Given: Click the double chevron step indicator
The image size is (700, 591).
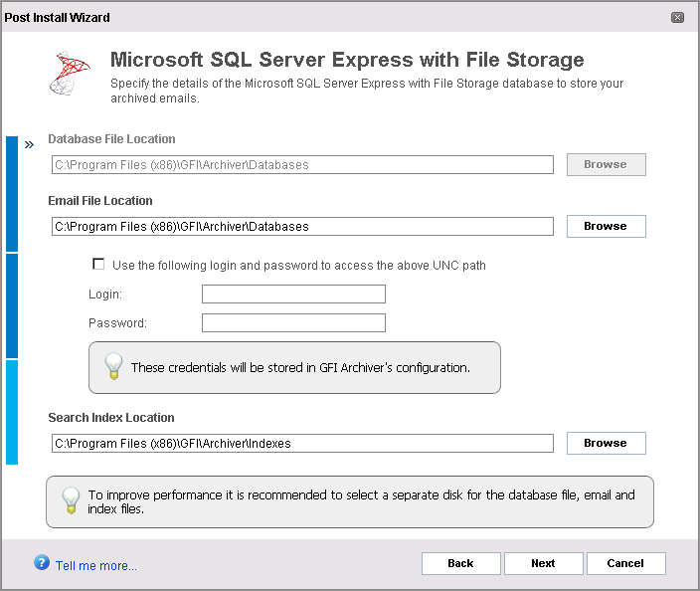Looking at the screenshot, I should point(29,144).
